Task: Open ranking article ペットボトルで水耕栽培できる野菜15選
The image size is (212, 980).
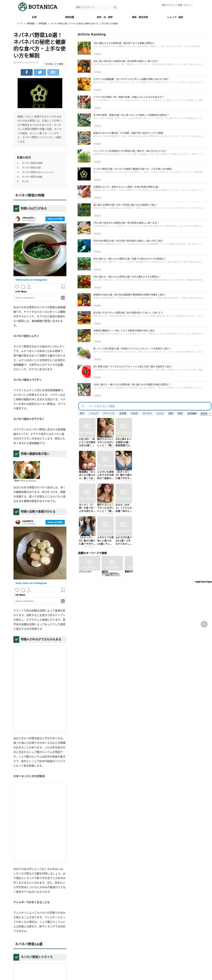Action: (x=130, y=151)
